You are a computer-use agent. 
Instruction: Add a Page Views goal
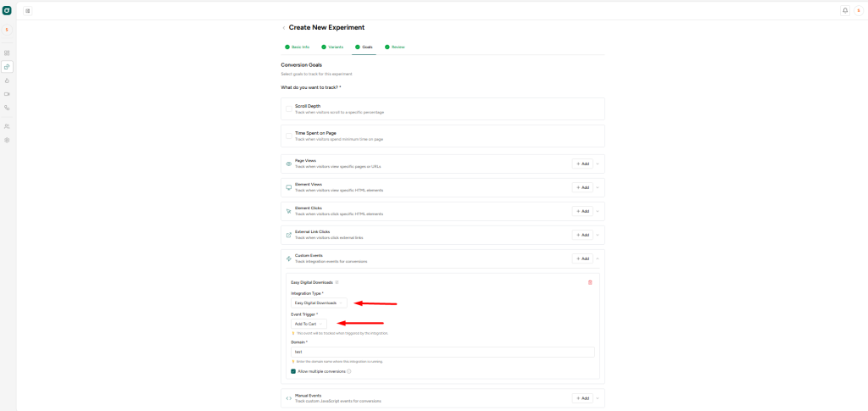(x=582, y=164)
